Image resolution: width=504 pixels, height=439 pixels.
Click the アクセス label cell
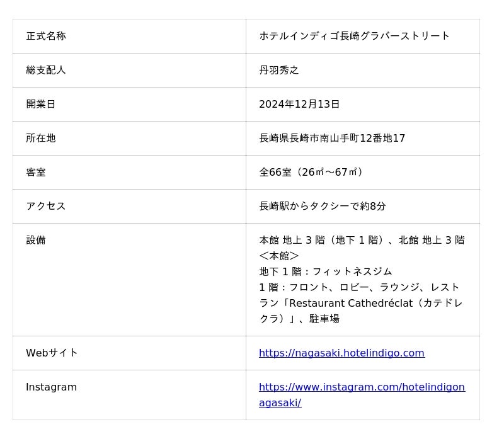(46, 207)
